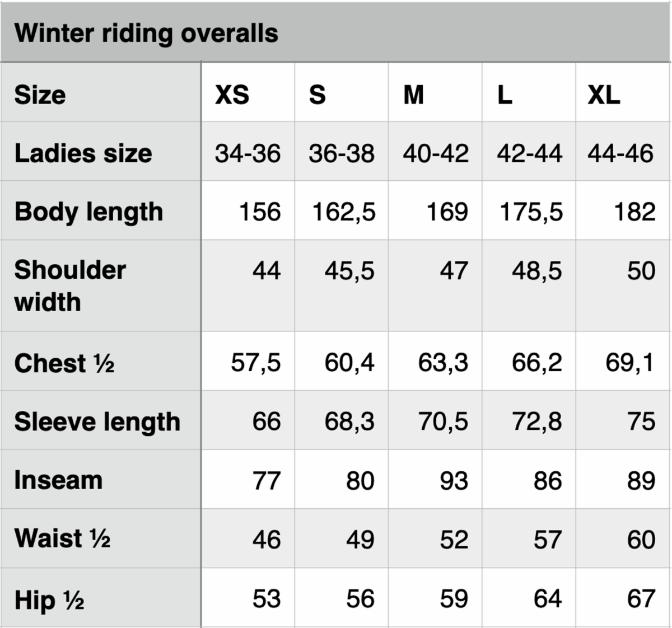Click the inseam value 93 cell

(454, 481)
